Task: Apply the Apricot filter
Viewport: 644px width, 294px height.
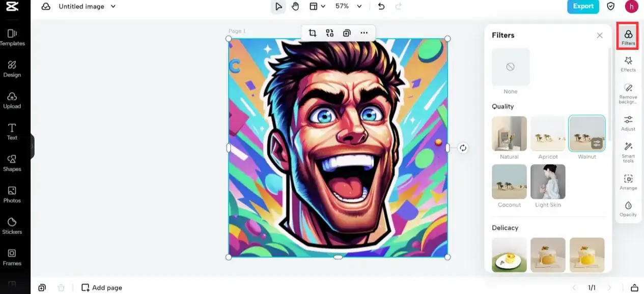Action: (548, 134)
